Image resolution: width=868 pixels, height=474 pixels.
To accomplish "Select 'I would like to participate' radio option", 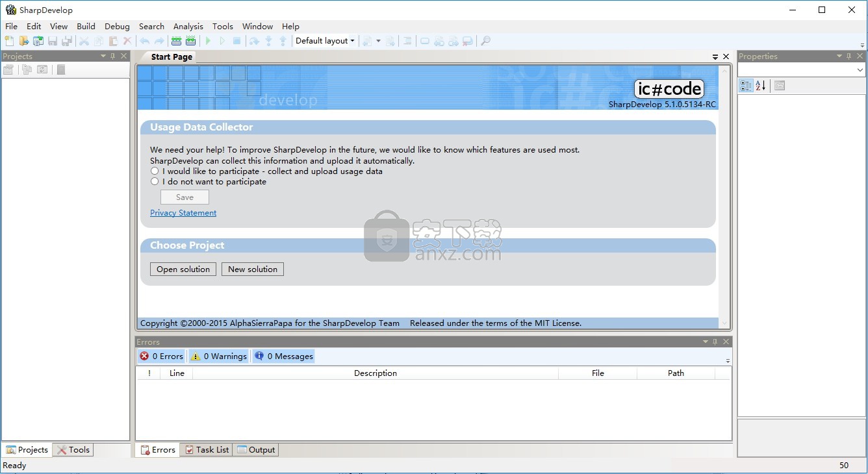I will pos(155,171).
